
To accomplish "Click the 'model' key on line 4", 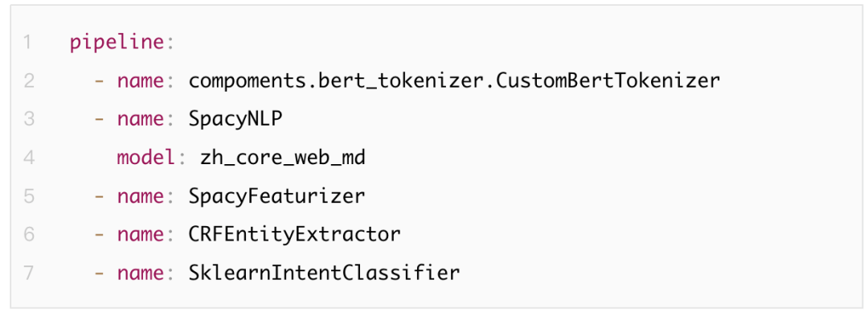I will (x=146, y=158).
